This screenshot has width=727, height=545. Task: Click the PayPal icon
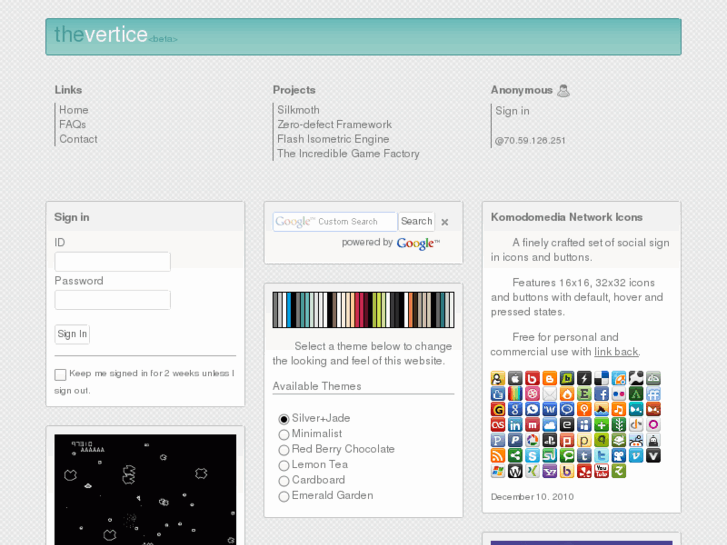pos(515,440)
